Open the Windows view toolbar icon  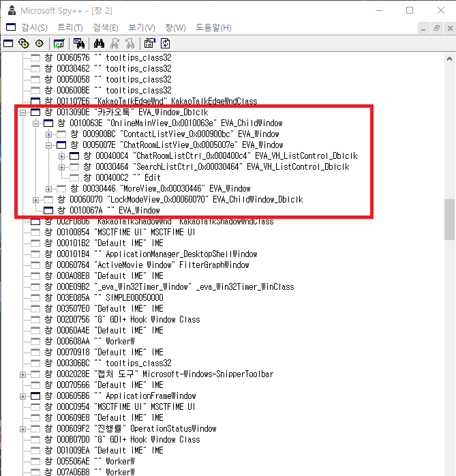(8, 44)
